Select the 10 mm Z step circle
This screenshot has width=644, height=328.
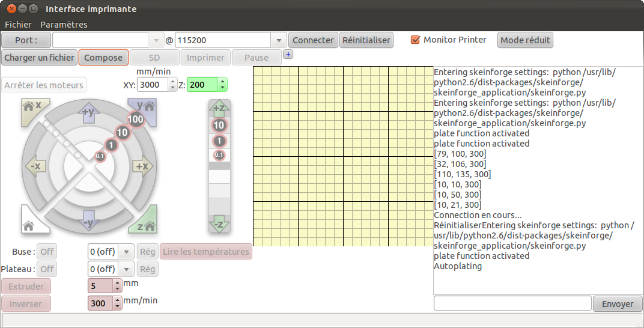[219, 125]
